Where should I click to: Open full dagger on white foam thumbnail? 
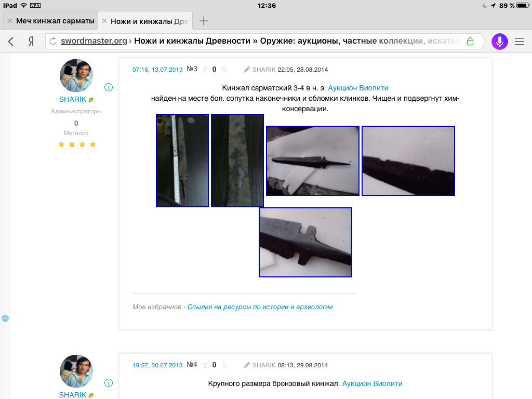[312, 161]
